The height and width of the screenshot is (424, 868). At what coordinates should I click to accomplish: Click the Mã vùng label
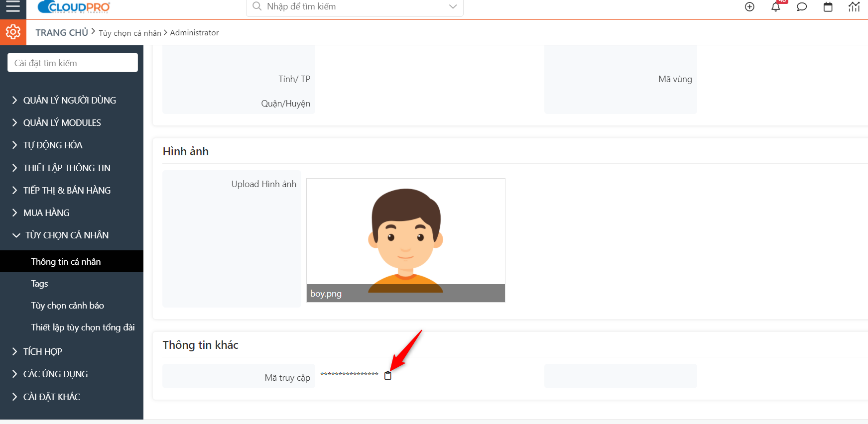(675, 79)
